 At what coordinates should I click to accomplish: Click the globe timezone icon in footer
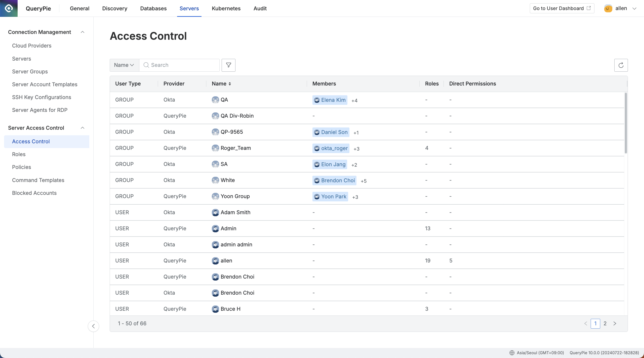512,353
